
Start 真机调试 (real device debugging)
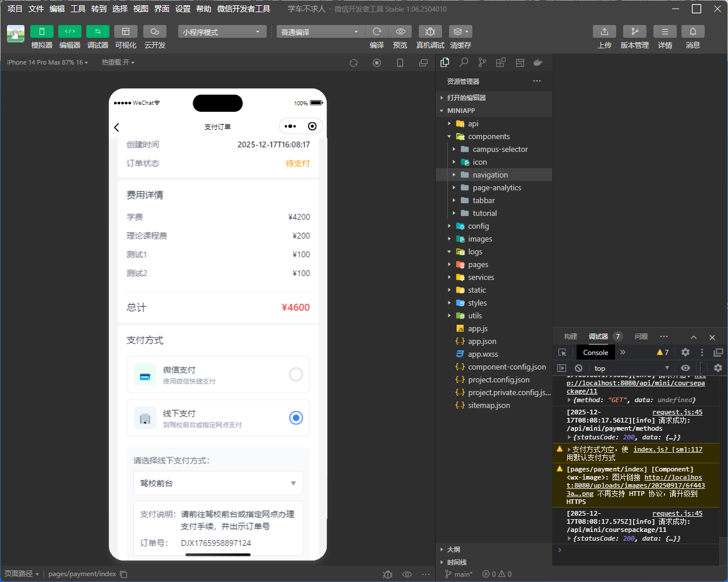(x=430, y=31)
